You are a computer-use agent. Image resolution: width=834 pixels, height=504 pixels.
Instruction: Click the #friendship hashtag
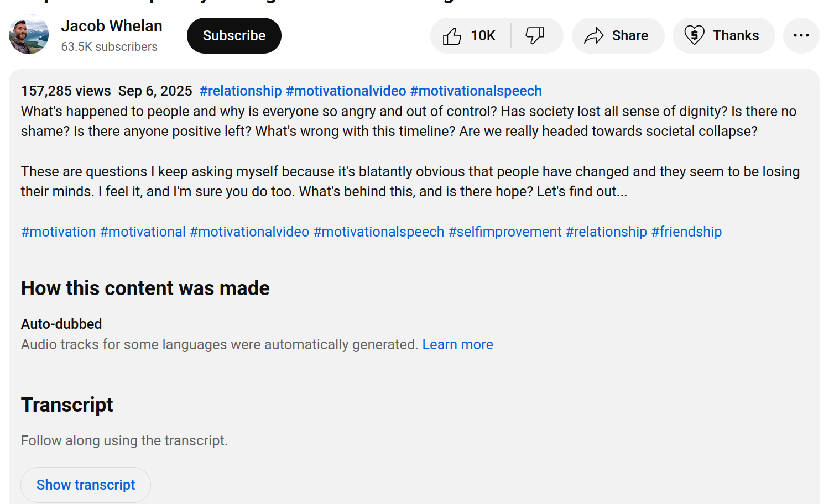click(686, 232)
